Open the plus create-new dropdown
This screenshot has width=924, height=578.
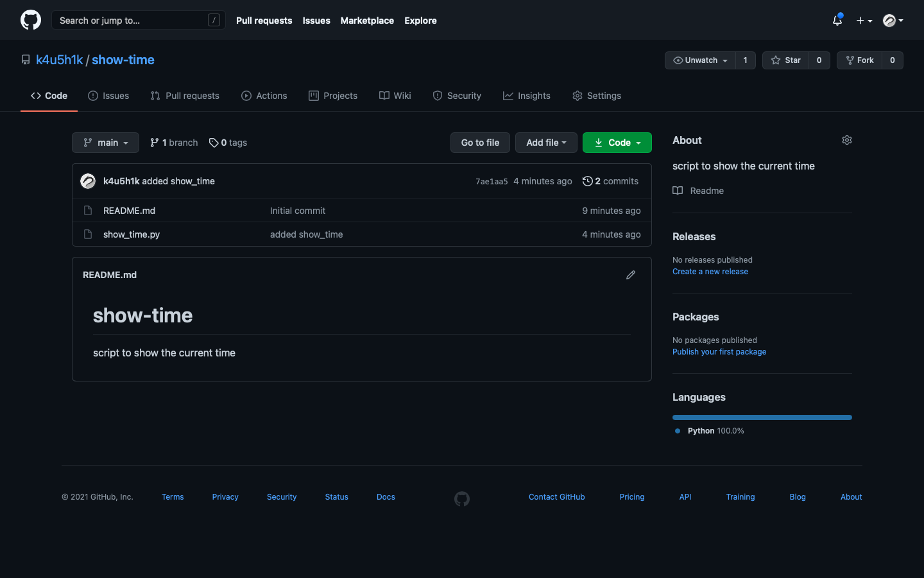[864, 21]
